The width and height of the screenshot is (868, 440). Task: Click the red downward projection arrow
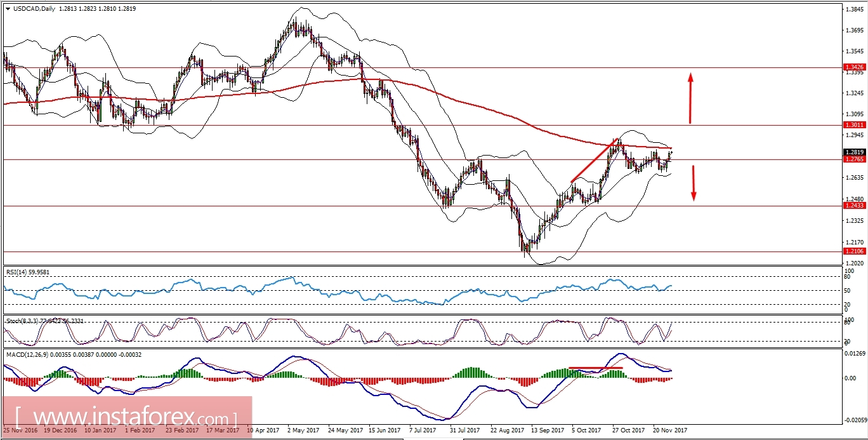694,184
